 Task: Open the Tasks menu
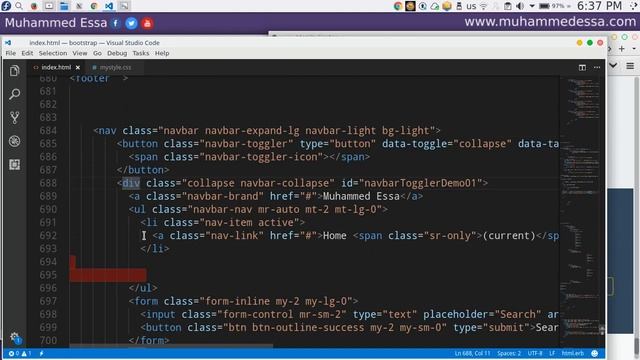click(x=140, y=53)
